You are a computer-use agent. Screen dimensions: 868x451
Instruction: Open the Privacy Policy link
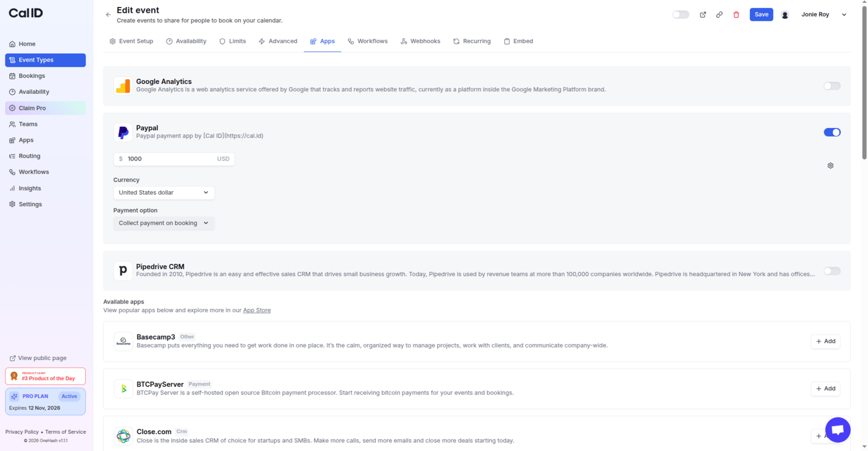22,432
